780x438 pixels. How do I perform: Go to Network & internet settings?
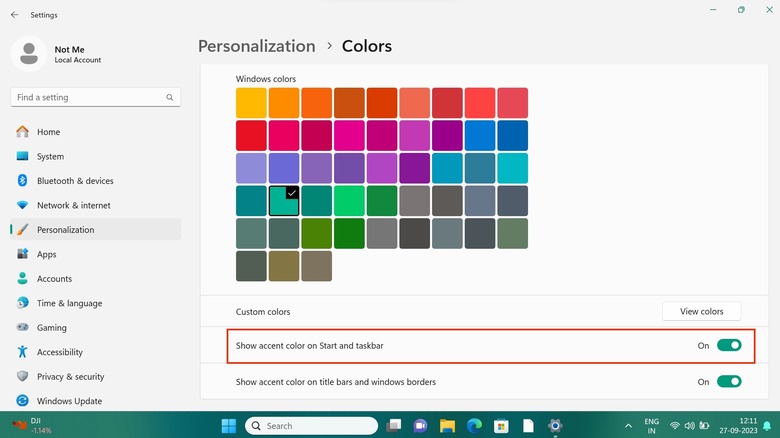tap(73, 205)
